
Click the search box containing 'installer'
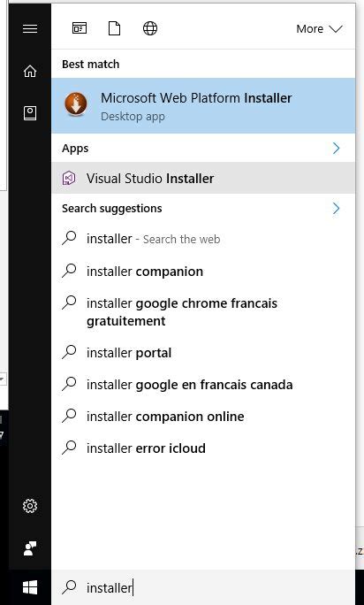203,587
